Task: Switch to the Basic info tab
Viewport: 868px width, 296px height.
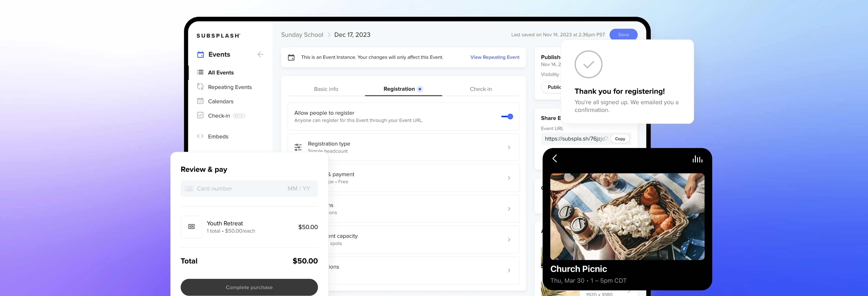Action: (x=326, y=89)
